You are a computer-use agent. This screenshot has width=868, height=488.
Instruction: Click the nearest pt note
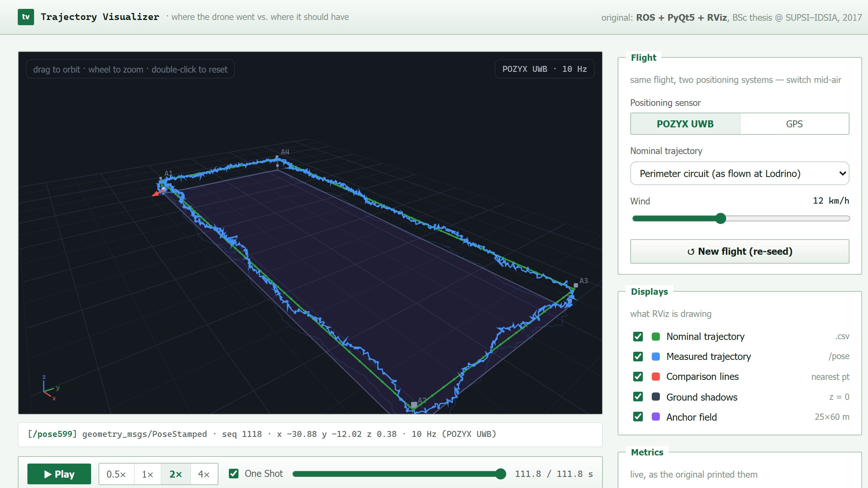point(830,377)
